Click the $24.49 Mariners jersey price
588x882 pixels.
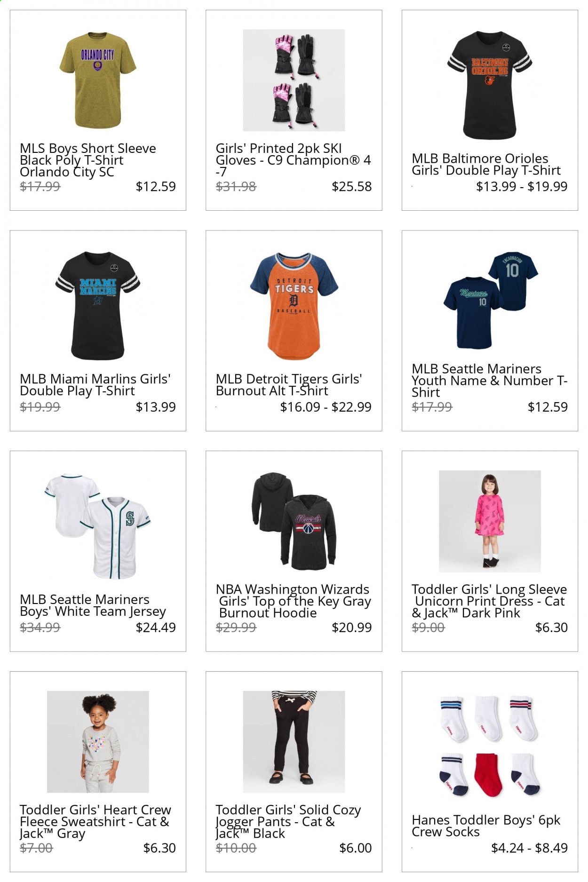pos(156,628)
